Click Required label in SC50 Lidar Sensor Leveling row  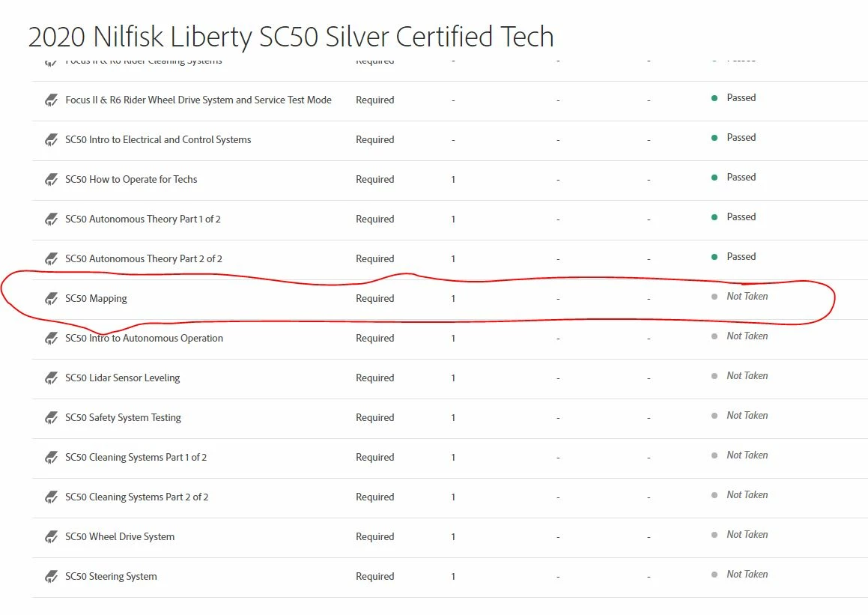click(374, 378)
